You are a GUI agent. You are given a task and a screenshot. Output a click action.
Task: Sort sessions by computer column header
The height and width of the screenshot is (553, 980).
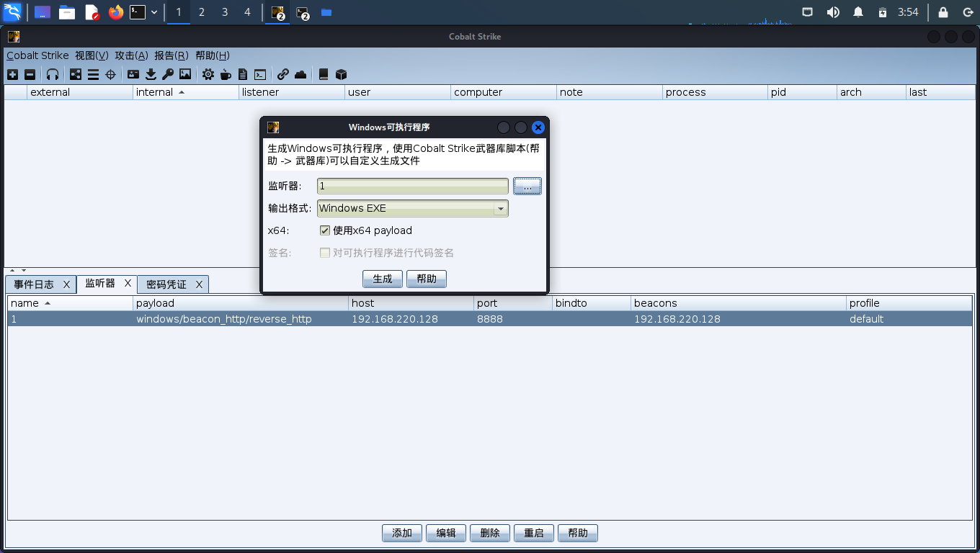(503, 92)
